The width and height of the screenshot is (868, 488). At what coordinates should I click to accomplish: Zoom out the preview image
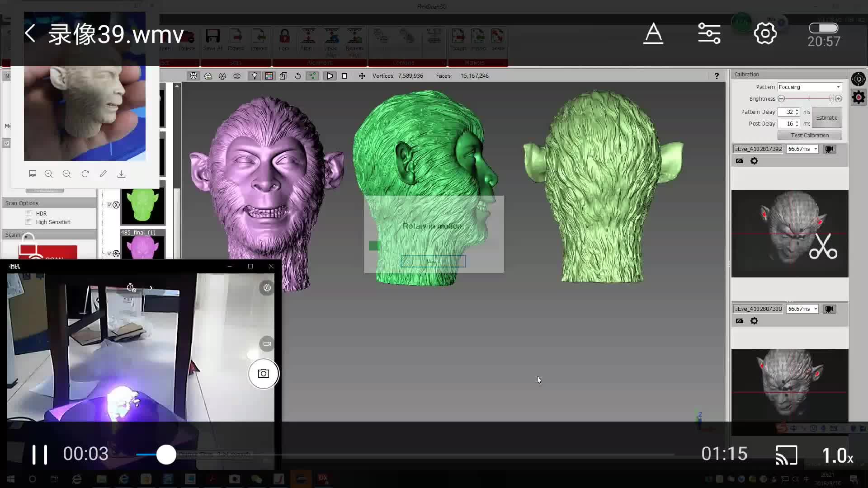(x=67, y=174)
